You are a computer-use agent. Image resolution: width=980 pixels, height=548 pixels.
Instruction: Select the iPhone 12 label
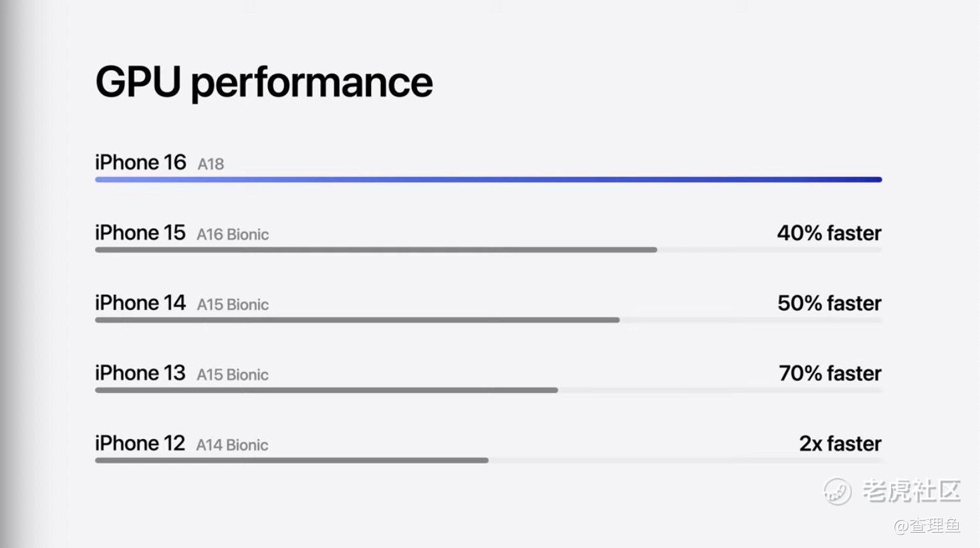click(140, 443)
